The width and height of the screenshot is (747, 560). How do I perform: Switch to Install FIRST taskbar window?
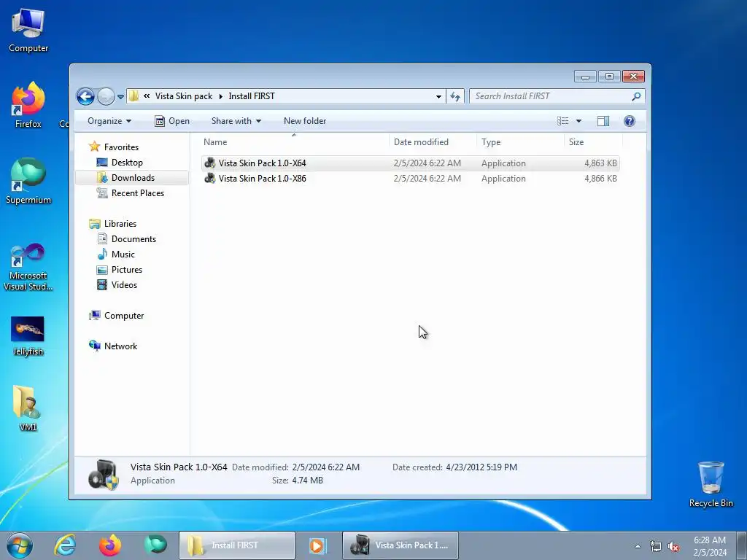pos(237,545)
